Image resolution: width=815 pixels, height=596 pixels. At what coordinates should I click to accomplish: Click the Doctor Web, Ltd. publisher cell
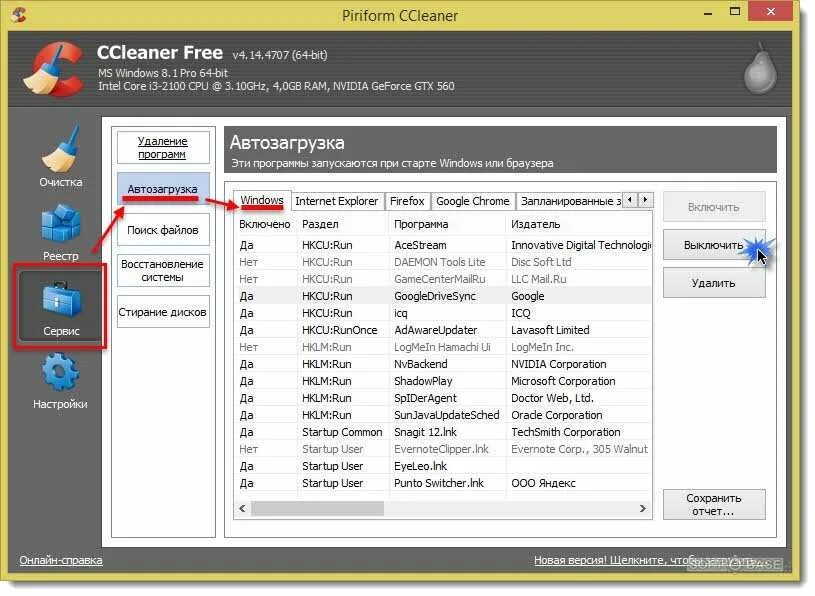(x=552, y=399)
